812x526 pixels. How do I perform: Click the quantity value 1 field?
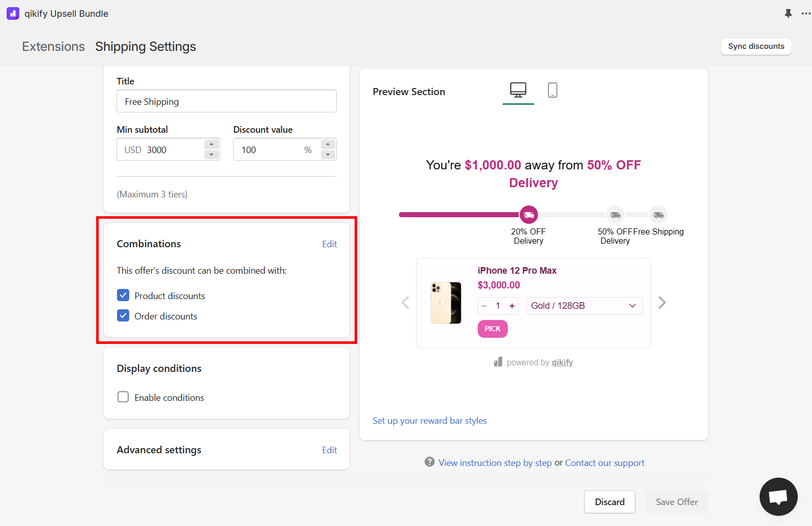tap(498, 306)
